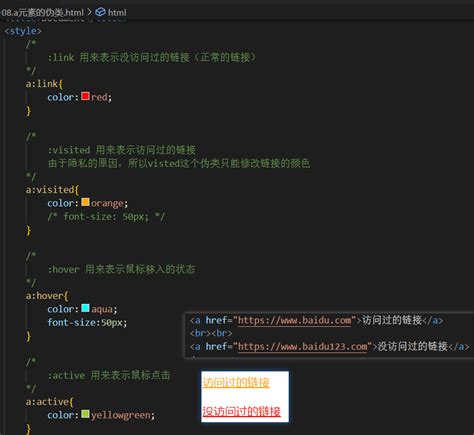
Task: Click the <br><br> line in snippet
Action: tap(211, 333)
